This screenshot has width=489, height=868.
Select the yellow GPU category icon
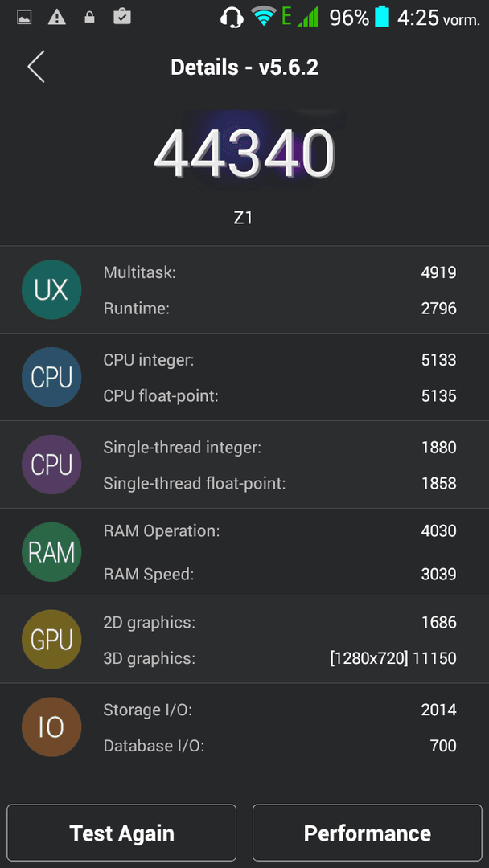click(x=51, y=640)
